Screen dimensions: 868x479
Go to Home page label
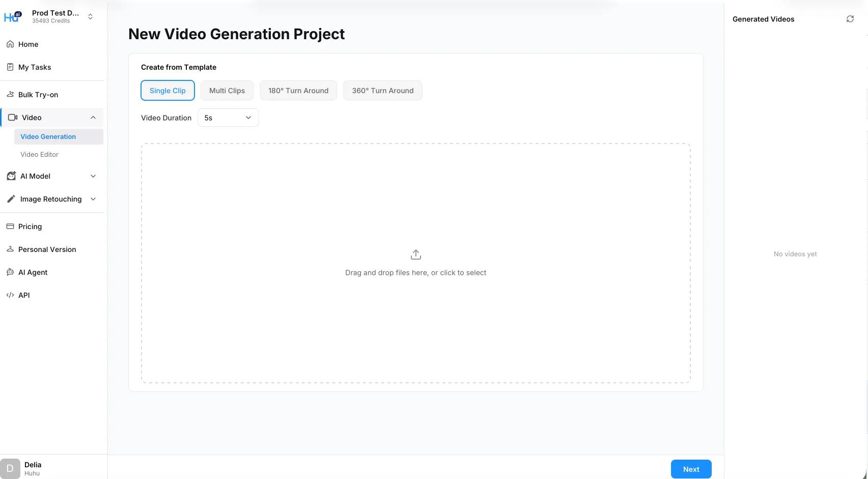[x=29, y=44]
